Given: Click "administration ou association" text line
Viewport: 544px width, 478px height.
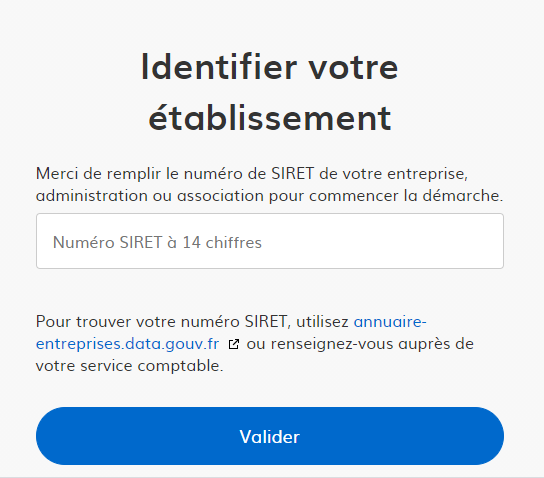Looking at the screenshot, I should point(150,196).
